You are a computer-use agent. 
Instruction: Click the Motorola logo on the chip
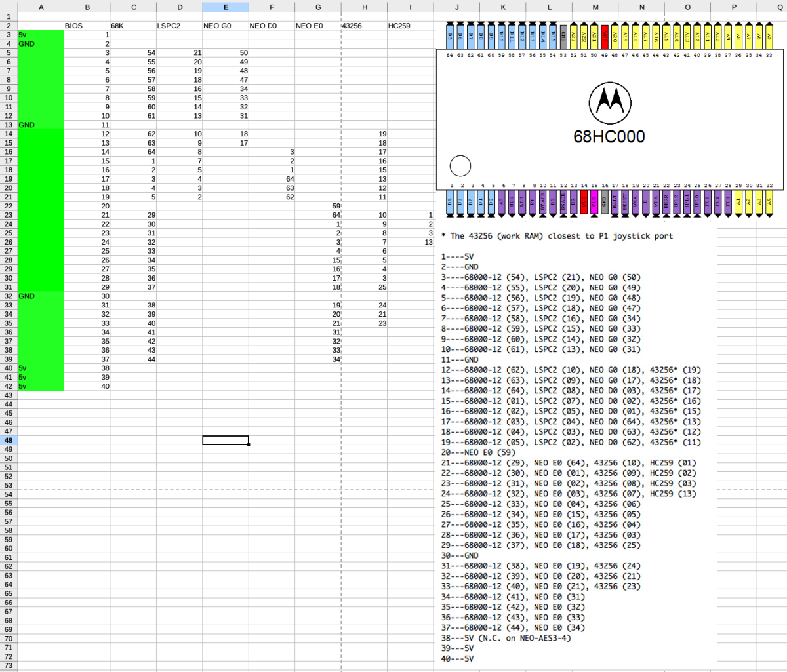click(x=610, y=104)
